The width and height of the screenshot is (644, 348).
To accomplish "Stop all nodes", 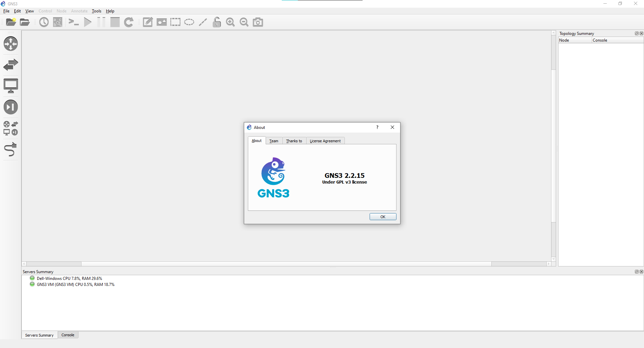I will [x=115, y=22].
